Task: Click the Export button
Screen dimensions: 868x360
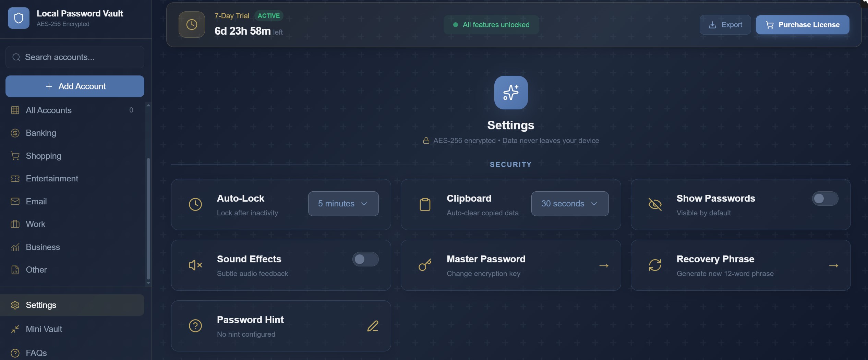Action: [x=725, y=24]
